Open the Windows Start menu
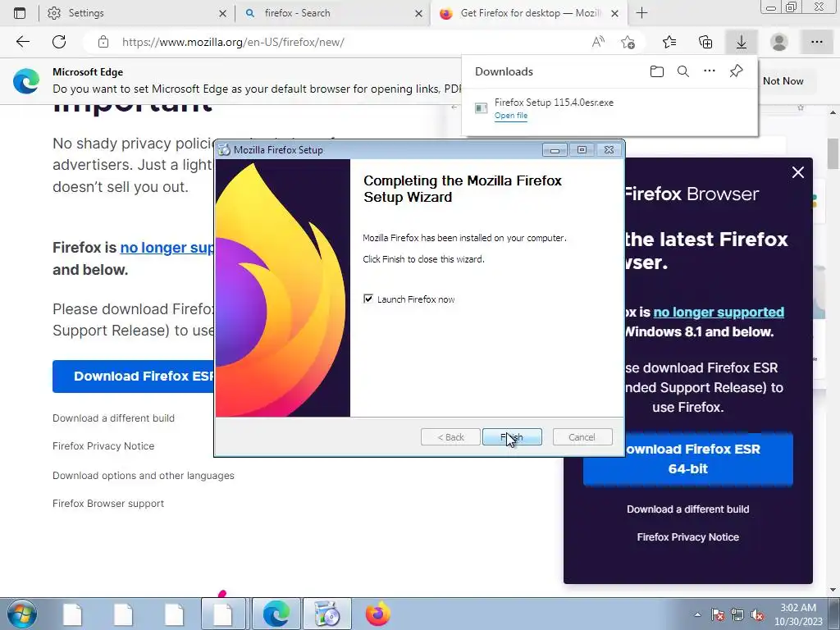The height and width of the screenshot is (630, 840). pos(22,614)
